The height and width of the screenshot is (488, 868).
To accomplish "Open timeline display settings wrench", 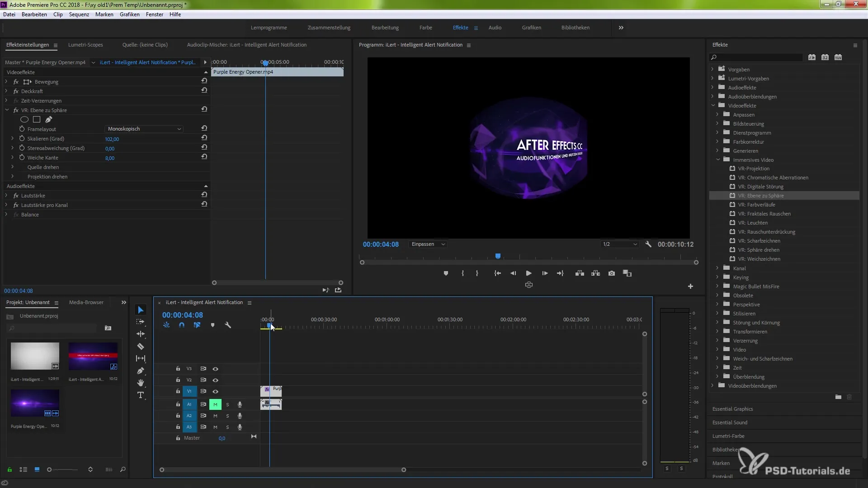I will [228, 325].
